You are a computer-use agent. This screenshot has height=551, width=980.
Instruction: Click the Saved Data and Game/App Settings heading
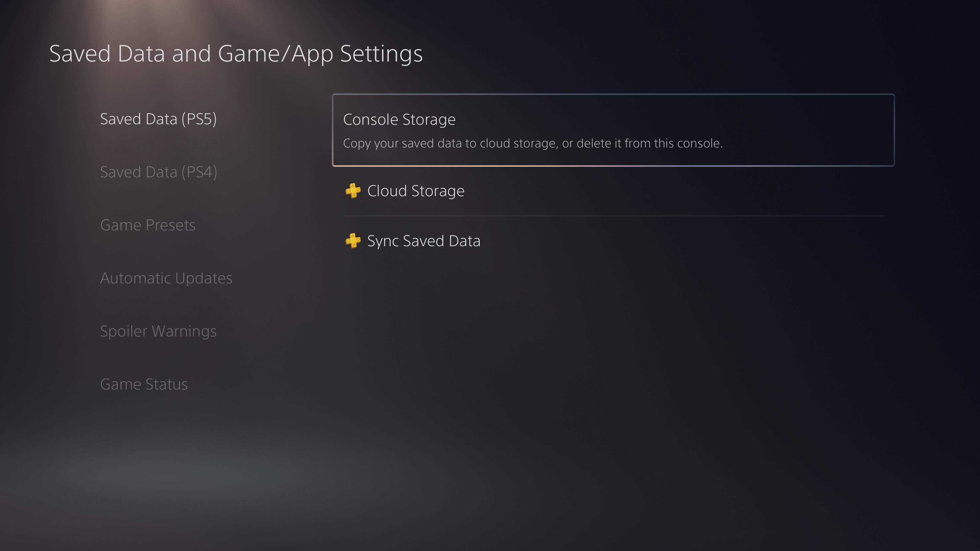click(236, 54)
